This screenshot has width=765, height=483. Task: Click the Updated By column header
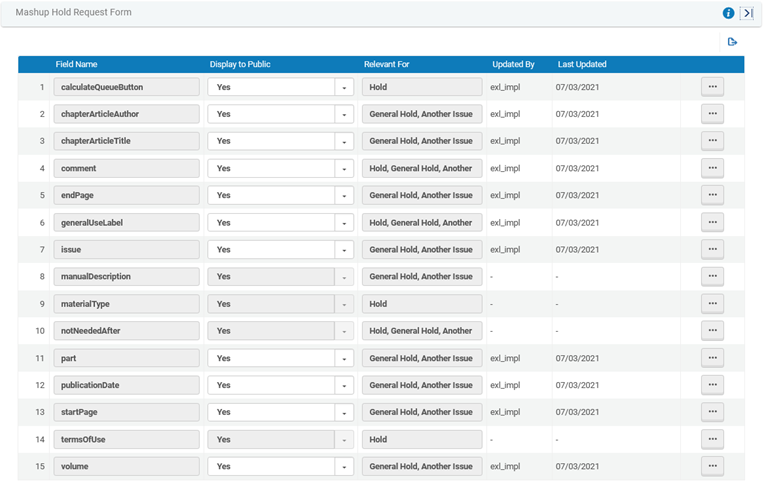click(x=513, y=64)
